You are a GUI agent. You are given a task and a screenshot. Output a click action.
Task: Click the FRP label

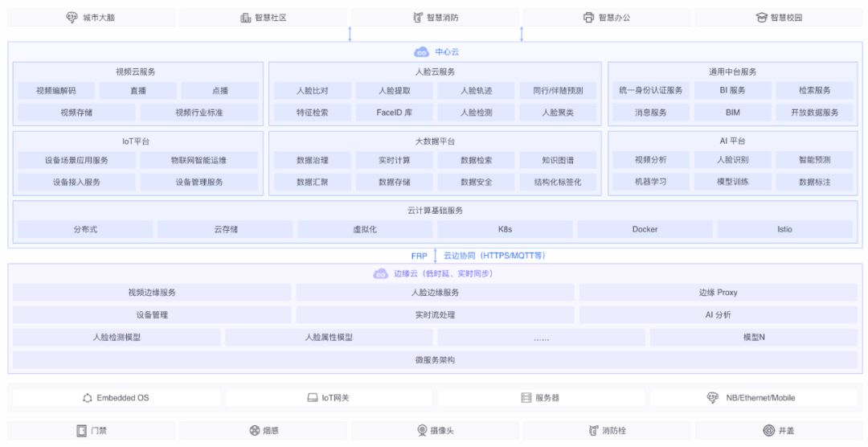coord(419,256)
